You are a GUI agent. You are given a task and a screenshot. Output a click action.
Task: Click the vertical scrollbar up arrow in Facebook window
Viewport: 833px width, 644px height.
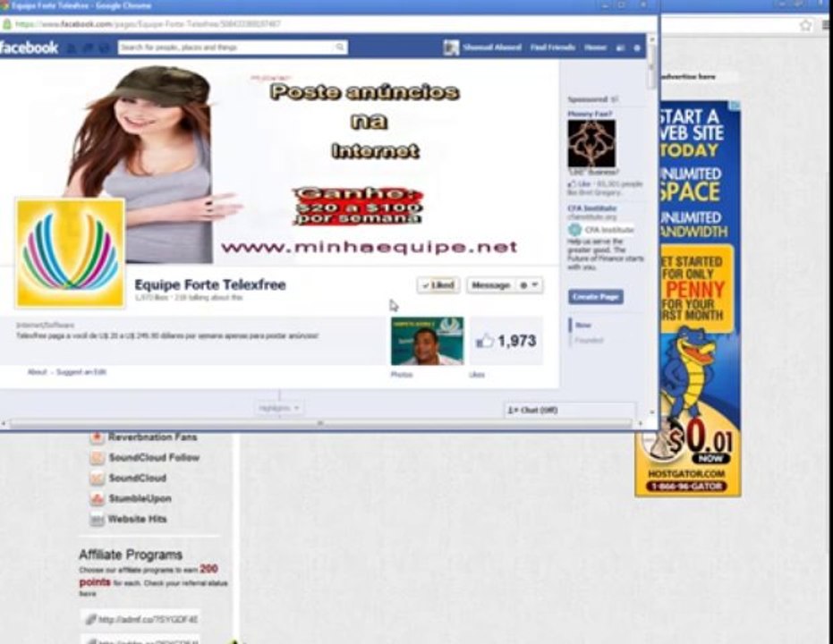652,39
